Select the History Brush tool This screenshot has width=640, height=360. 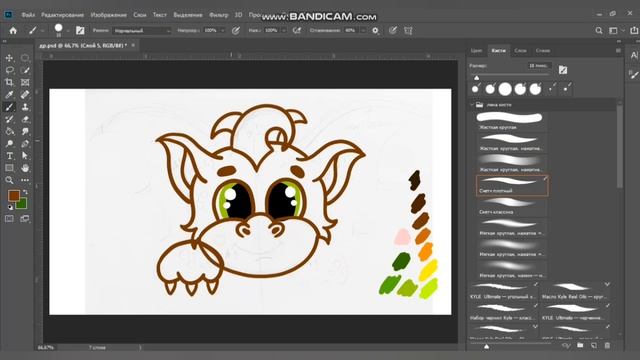pos(9,119)
